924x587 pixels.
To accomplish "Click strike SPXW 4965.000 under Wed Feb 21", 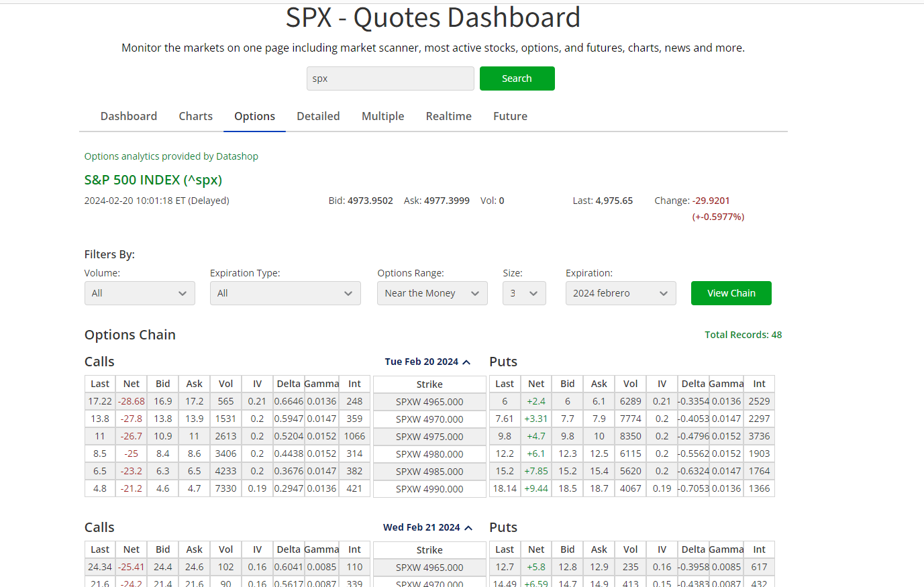I will (x=429, y=568).
